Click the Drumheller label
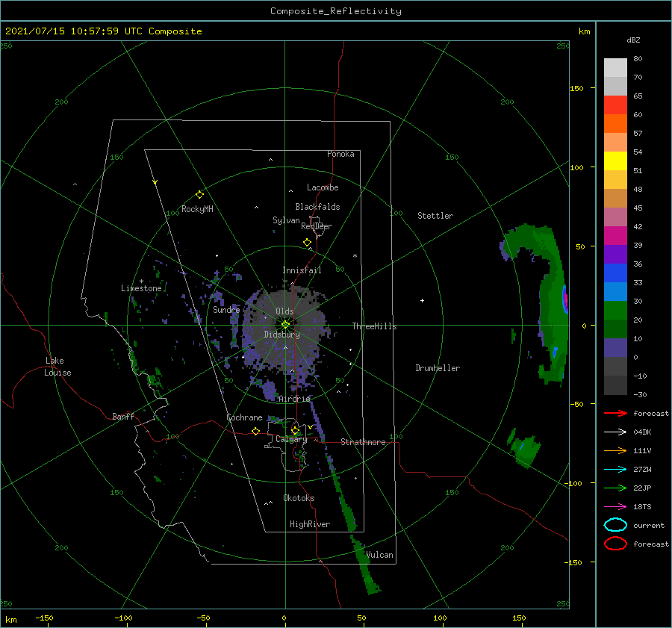This screenshot has height=628, width=672. click(438, 368)
